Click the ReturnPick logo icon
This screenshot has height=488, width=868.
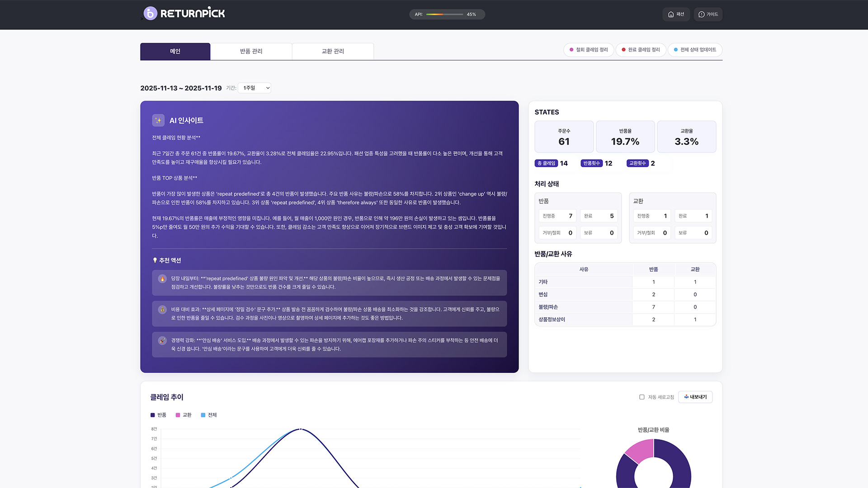click(151, 14)
